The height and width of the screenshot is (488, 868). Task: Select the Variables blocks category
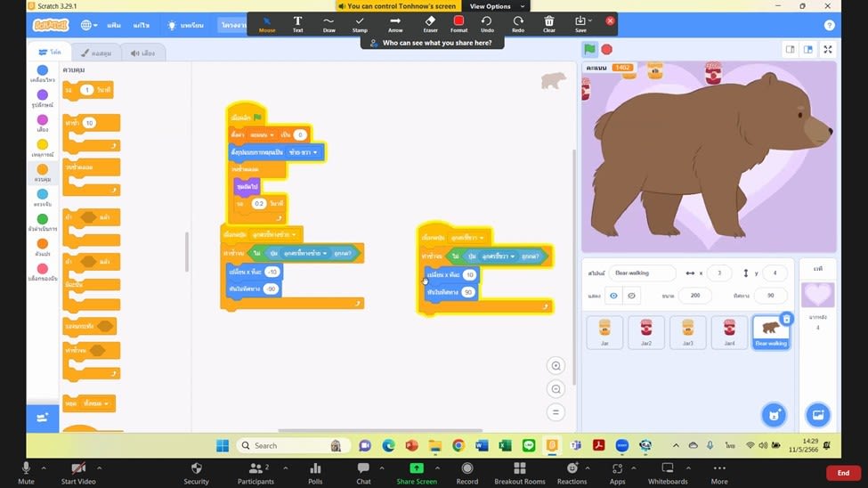[x=42, y=247]
